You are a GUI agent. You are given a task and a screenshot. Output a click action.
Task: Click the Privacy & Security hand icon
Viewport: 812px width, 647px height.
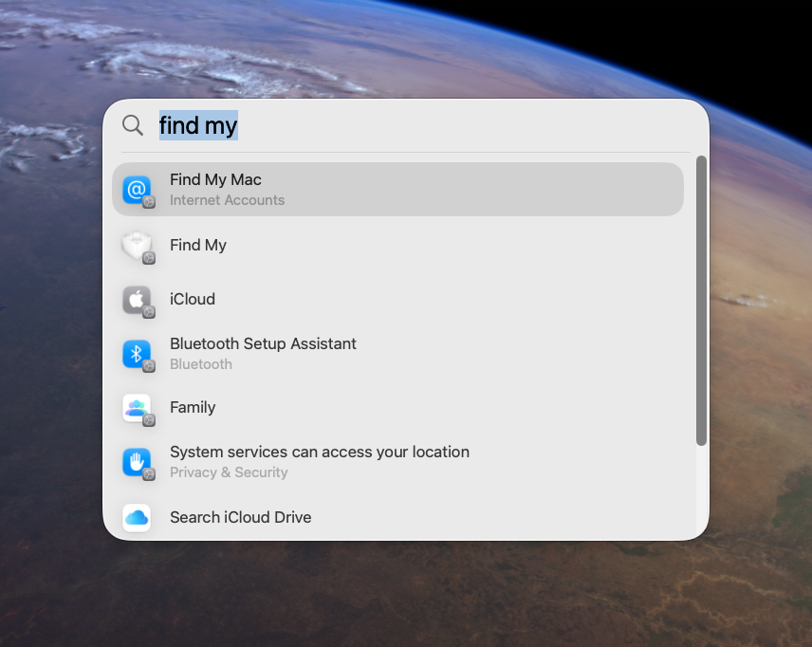coord(138,463)
